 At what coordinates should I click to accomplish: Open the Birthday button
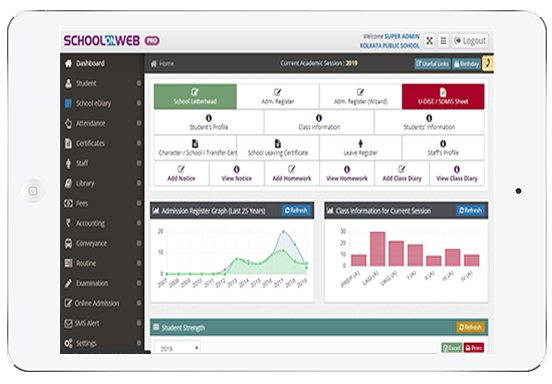tap(466, 64)
